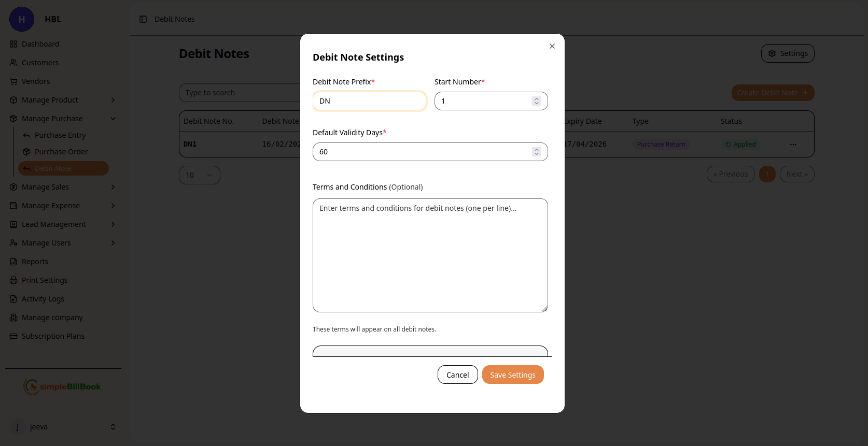Open the Settings gear button
Screen dimensions: 868x446
click(787, 53)
